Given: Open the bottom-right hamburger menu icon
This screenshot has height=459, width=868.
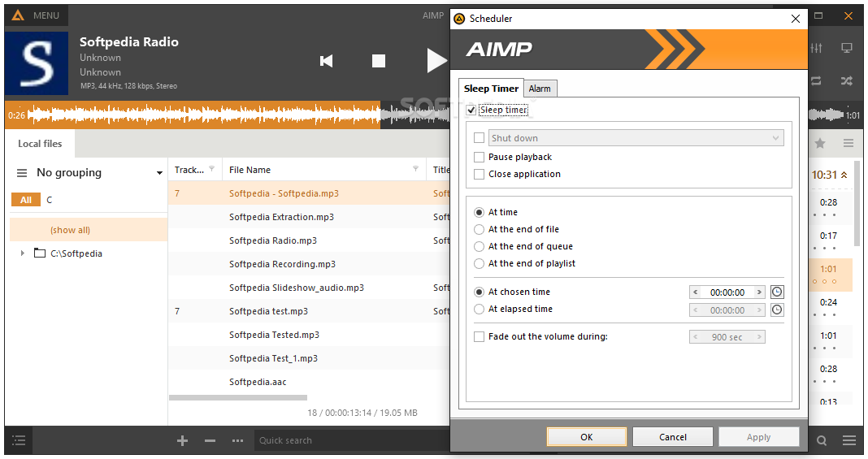Looking at the screenshot, I should coord(849,441).
